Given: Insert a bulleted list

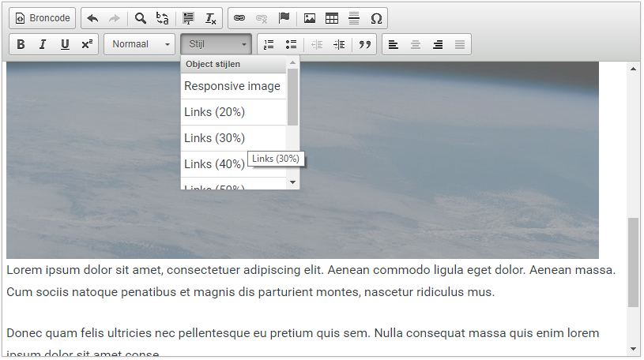Looking at the screenshot, I should point(291,44).
